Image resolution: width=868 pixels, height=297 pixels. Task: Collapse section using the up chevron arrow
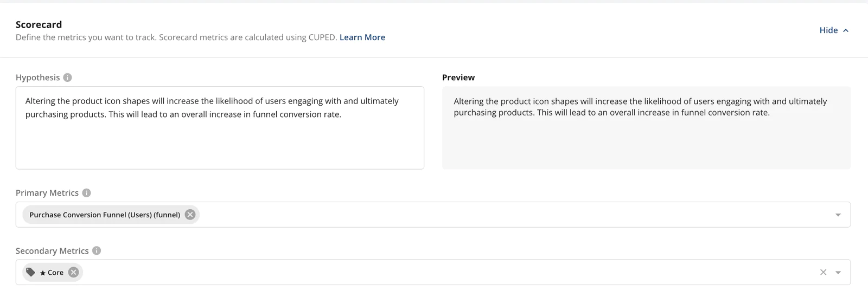pyautogui.click(x=846, y=30)
